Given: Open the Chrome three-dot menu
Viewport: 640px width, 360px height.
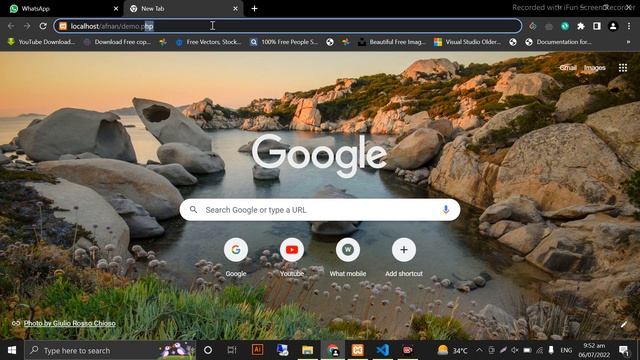Looking at the screenshot, I should pyautogui.click(x=629, y=26).
